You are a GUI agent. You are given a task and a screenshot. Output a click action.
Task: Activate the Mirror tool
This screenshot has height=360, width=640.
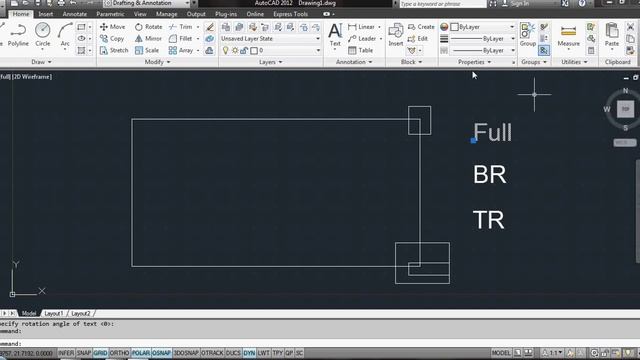(x=148, y=39)
